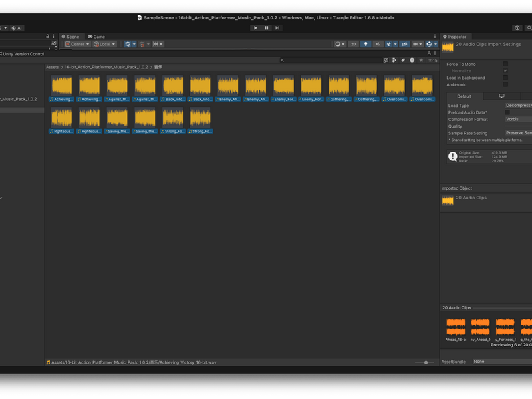Click the audio waveform icon in Inspector header
The width and height of the screenshot is (532, 399).
[x=448, y=47]
